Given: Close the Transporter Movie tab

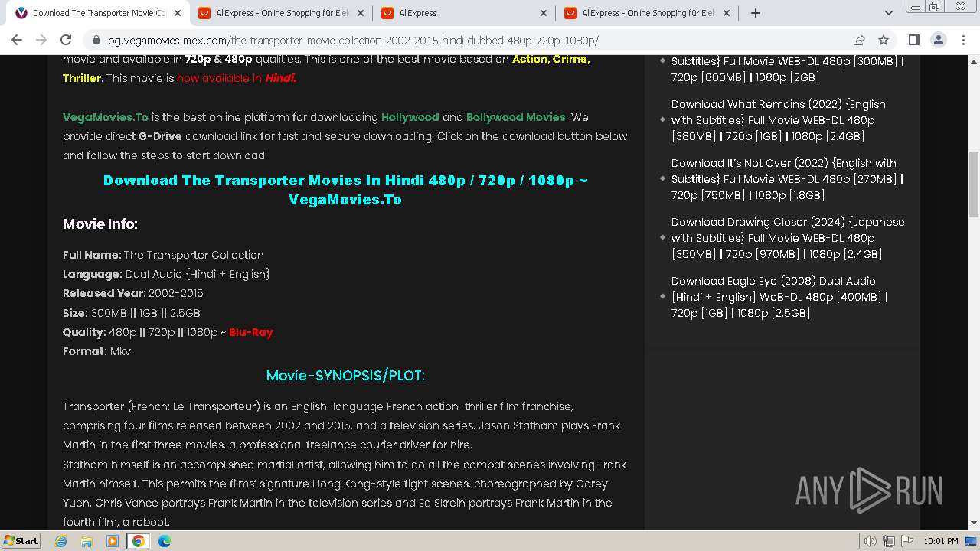Looking at the screenshot, I should tap(178, 13).
